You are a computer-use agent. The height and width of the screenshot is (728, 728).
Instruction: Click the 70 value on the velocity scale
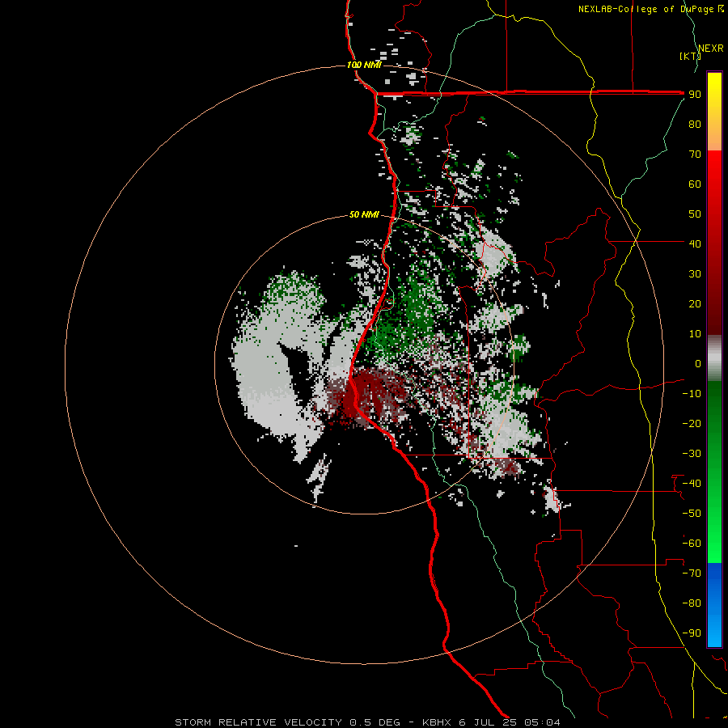coord(695,154)
